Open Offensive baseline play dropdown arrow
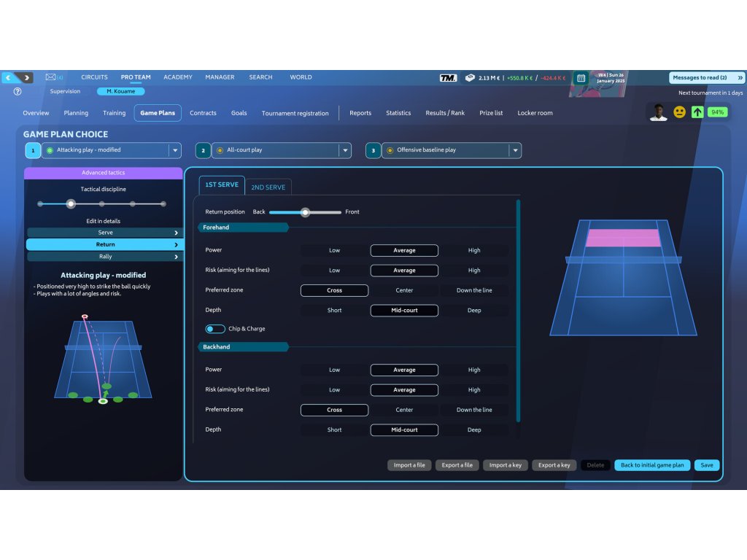The height and width of the screenshot is (560, 747). tap(515, 150)
